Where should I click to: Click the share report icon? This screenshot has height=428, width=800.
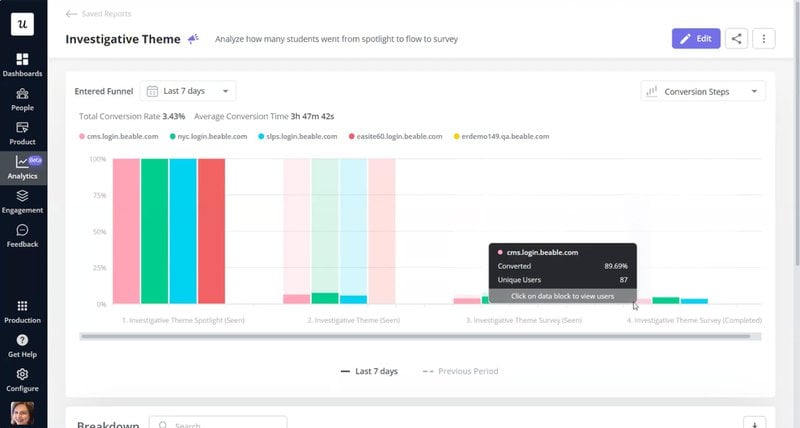point(736,39)
